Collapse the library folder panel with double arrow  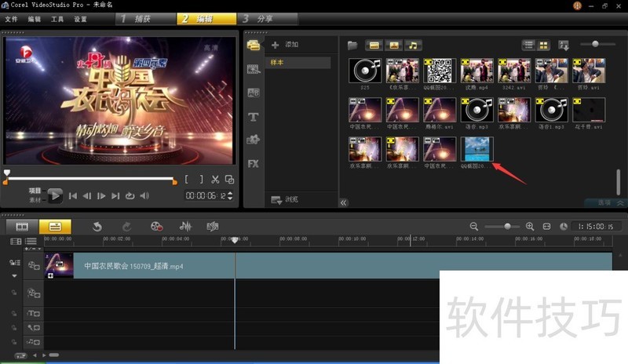(343, 202)
